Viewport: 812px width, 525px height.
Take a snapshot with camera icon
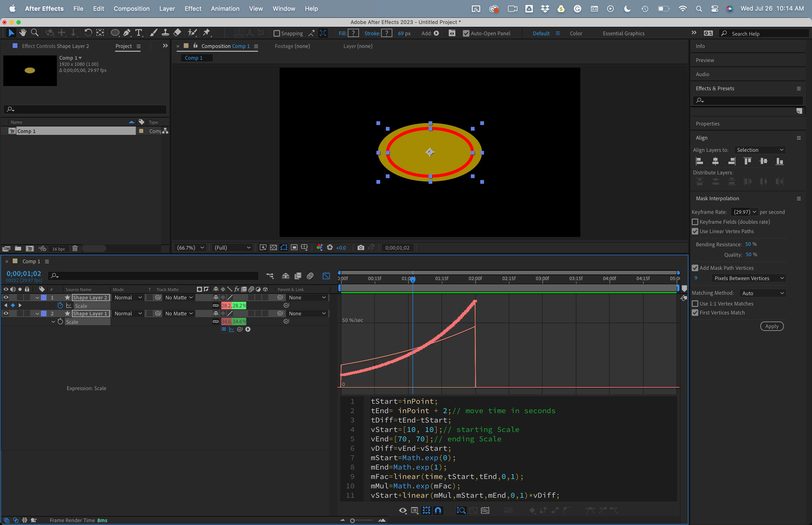point(360,247)
